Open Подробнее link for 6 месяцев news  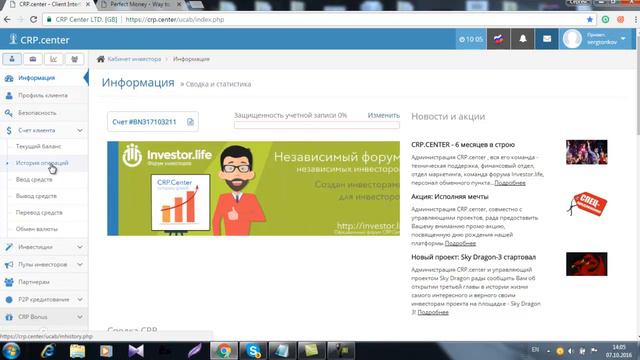(x=510, y=183)
